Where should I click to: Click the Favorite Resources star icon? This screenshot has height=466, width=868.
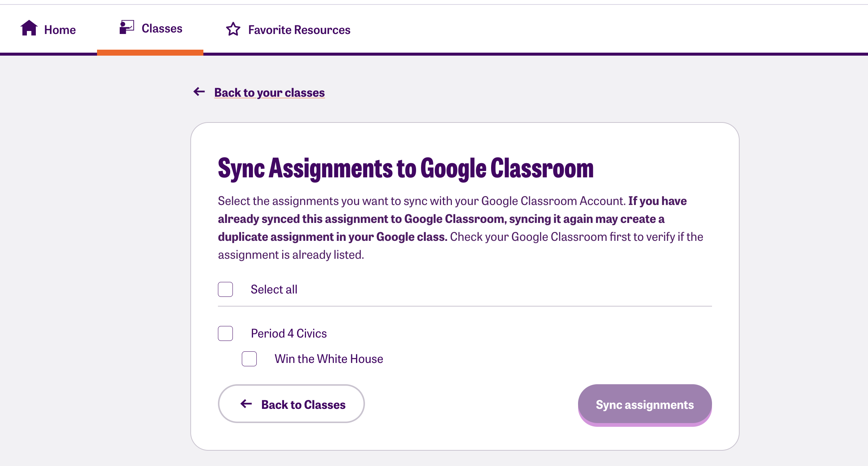tap(233, 29)
